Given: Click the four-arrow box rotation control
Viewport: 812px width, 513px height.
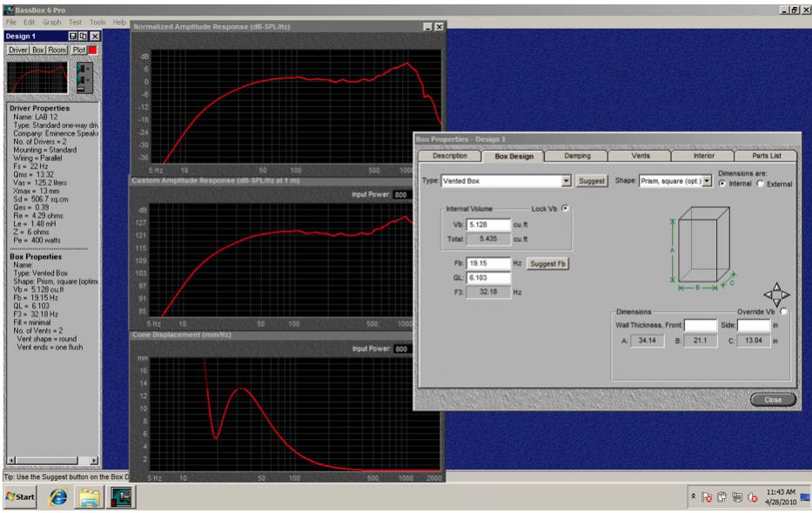Looking at the screenshot, I should coord(776,295).
